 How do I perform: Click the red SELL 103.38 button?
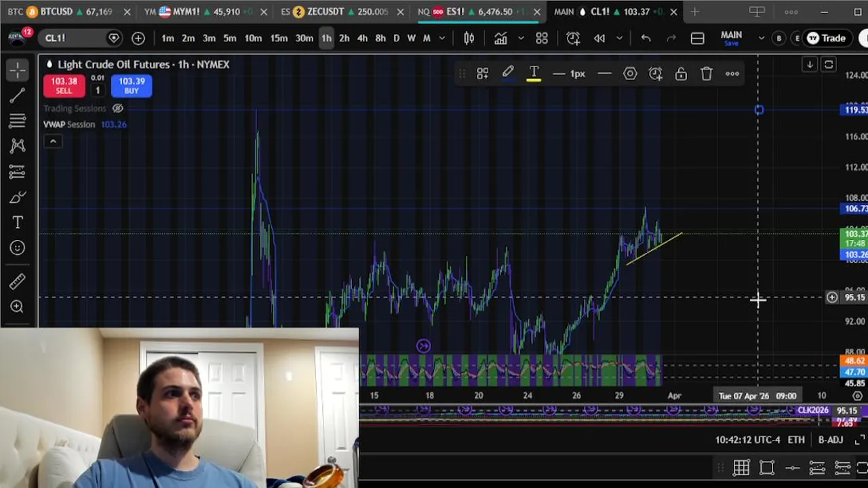64,85
